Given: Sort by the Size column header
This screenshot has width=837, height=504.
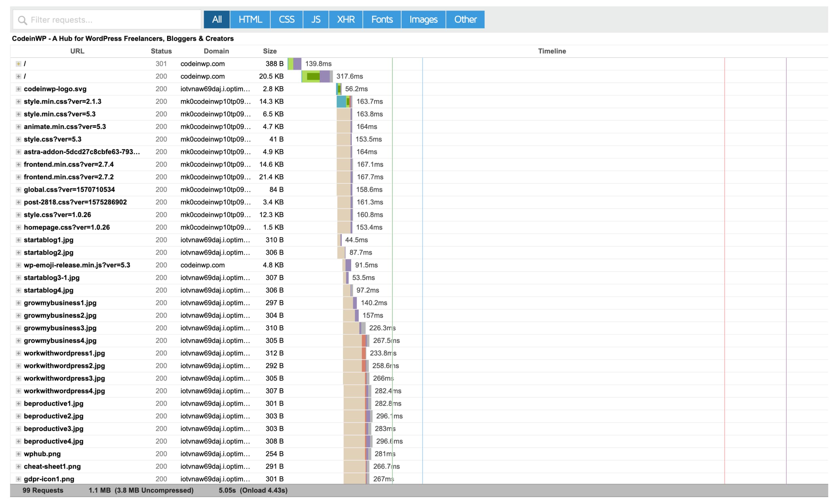Looking at the screenshot, I should tap(270, 51).
